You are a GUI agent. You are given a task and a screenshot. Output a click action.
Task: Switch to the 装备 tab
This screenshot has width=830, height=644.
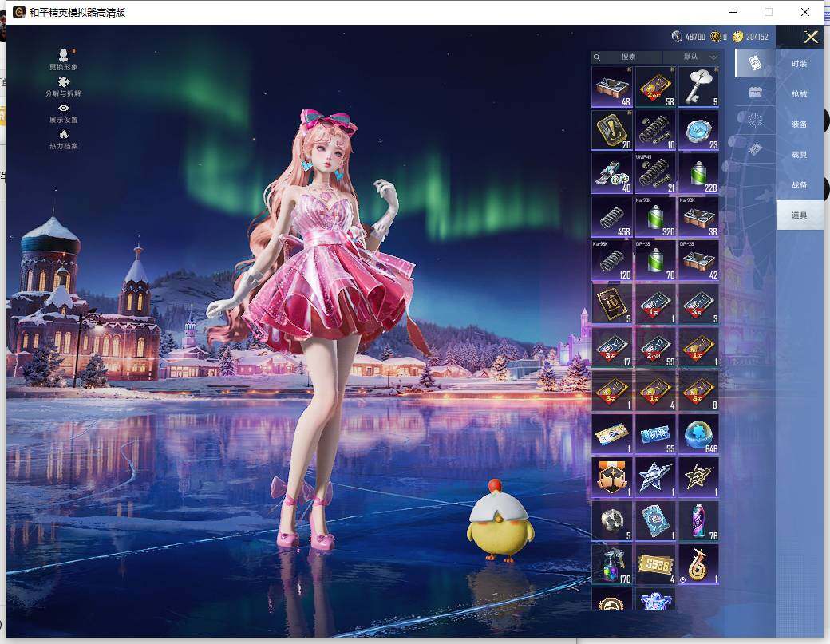click(x=800, y=124)
